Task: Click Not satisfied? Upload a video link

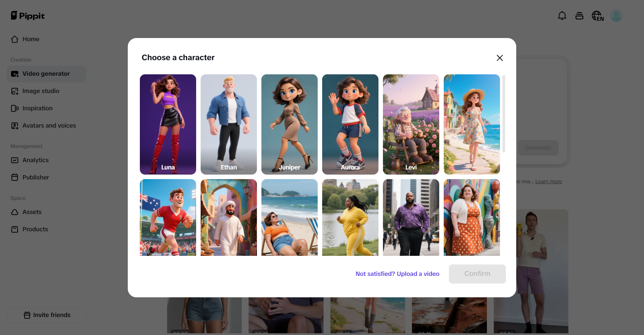Action: 397,274
